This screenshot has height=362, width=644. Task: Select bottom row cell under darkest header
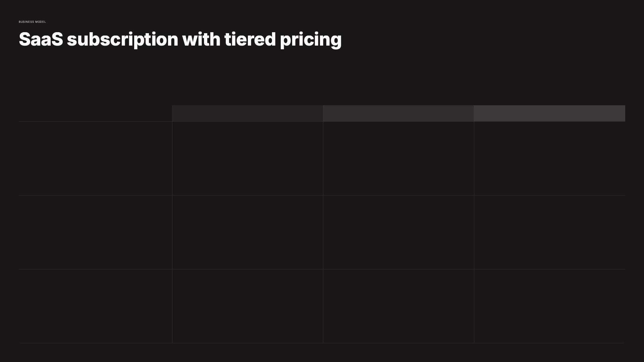coord(248,306)
